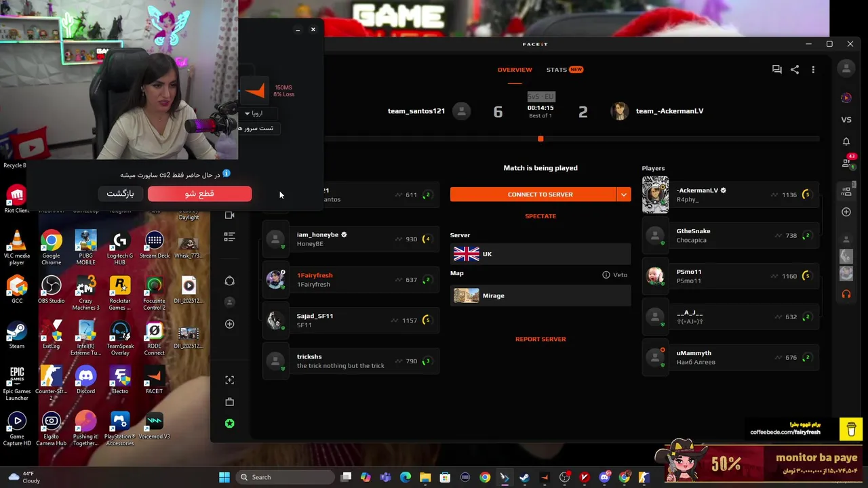Open PSmo11 player row
This screenshot has width=868, height=488.
coord(730,276)
